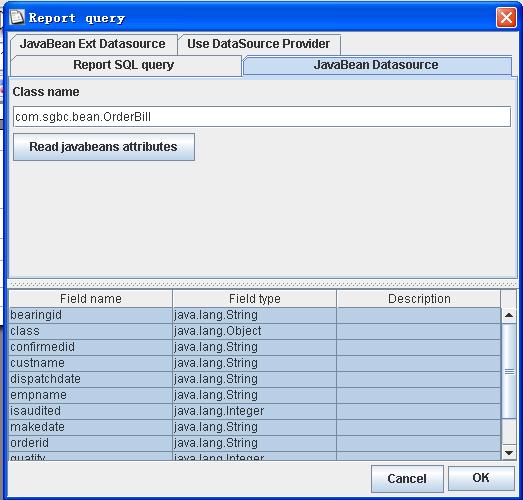Click the Description column header
This screenshot has width=523, height=500.
coord(419,299)
